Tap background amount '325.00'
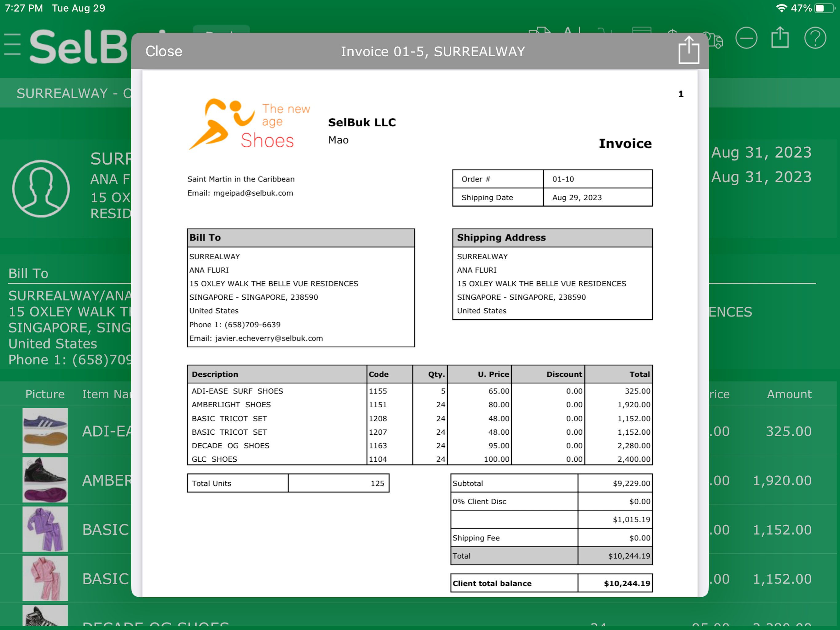Screen dimensions: 840x630 (x=788, y=431)
